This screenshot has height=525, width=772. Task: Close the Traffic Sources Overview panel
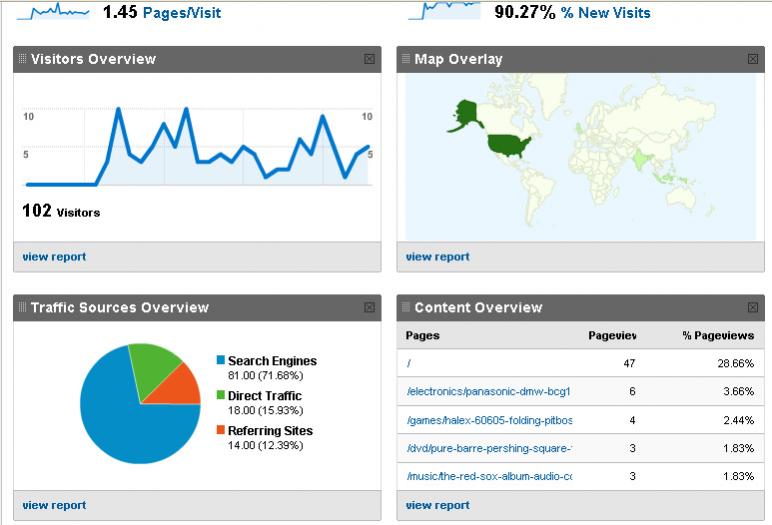click(369, 308)
